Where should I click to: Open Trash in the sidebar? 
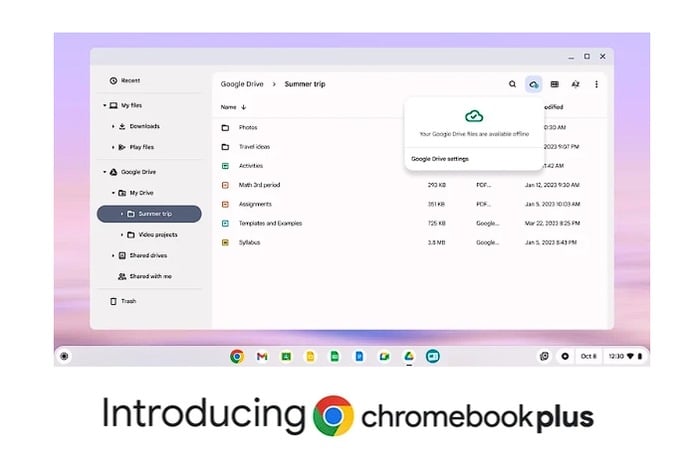pos(123,301)
